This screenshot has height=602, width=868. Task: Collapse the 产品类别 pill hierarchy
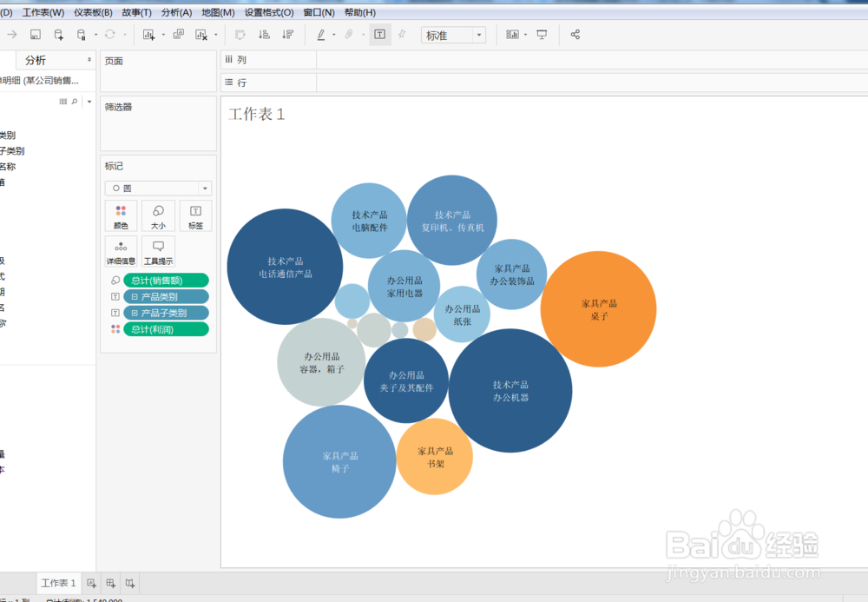point(135,297)
